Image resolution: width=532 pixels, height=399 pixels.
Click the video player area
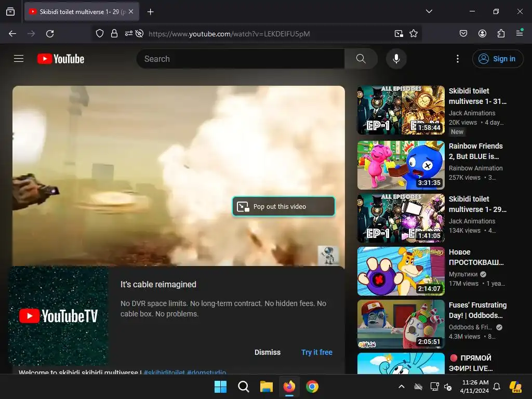tap(179, 176)
